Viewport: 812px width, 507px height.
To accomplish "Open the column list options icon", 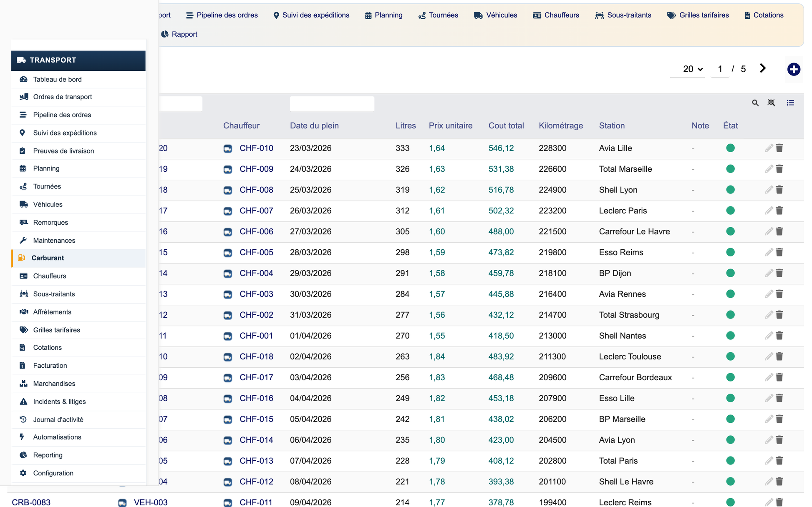I will coord(790,103).
